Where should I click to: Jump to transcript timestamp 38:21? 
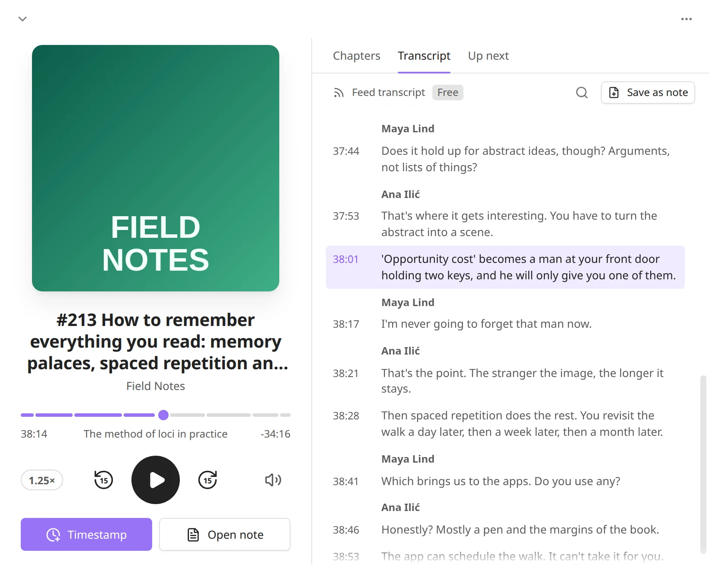click(346, 374)
